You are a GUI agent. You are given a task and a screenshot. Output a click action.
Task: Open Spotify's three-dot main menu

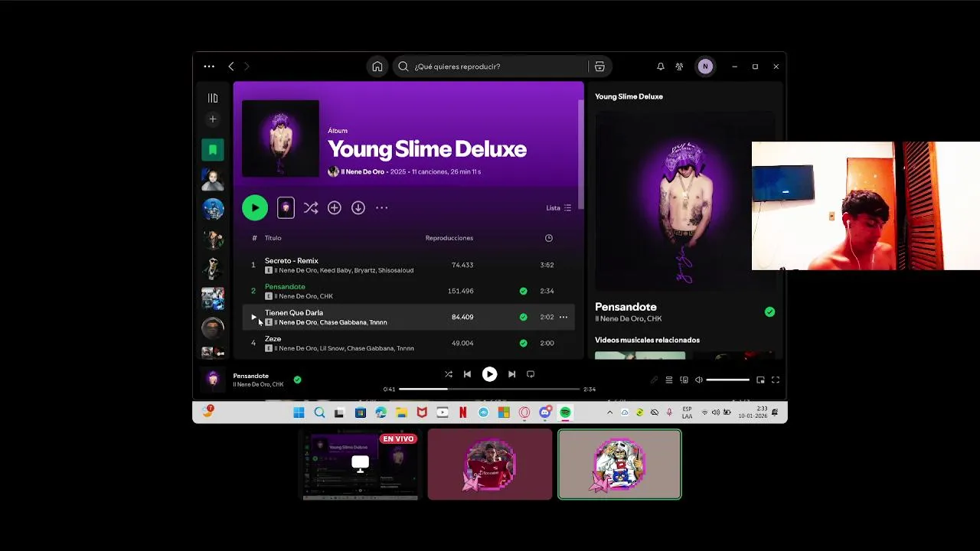click(x=209, y=67)
